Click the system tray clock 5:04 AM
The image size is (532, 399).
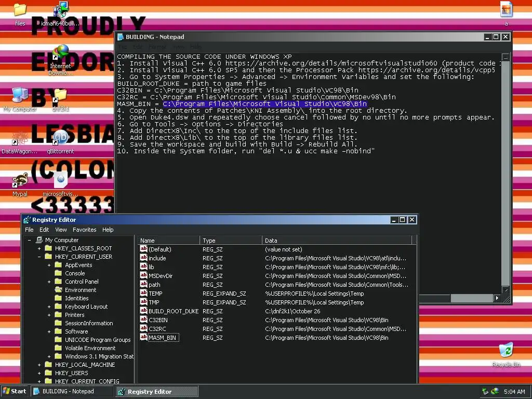pos(514,392)
